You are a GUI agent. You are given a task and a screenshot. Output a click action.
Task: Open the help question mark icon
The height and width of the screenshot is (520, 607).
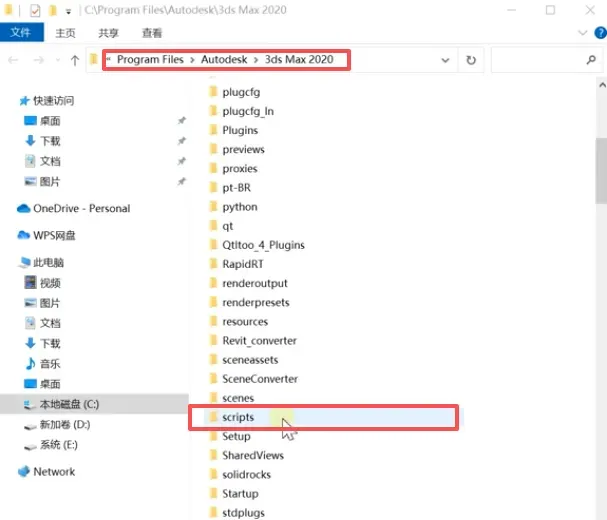pyautogui.click(x=600, y=33)
